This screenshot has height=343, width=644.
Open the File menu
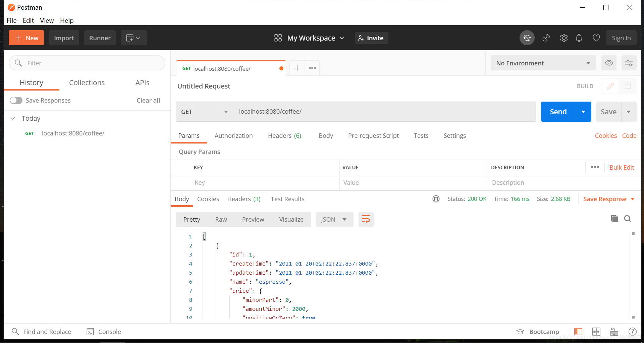pos(12,20)
